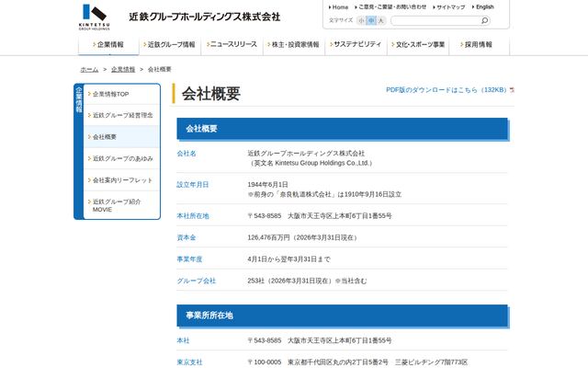
Task: Click the Kintetsu Group Holdings logo
Action: pos(94,17)
